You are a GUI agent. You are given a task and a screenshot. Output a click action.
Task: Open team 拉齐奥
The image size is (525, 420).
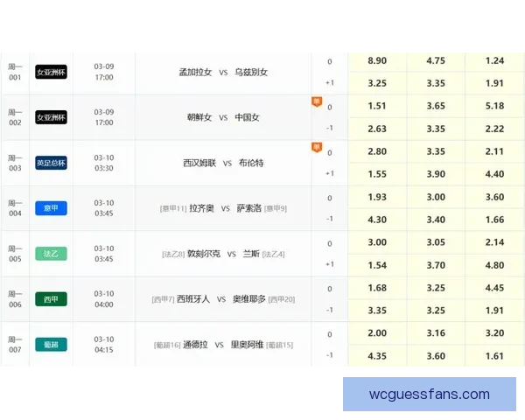[201, 208]
